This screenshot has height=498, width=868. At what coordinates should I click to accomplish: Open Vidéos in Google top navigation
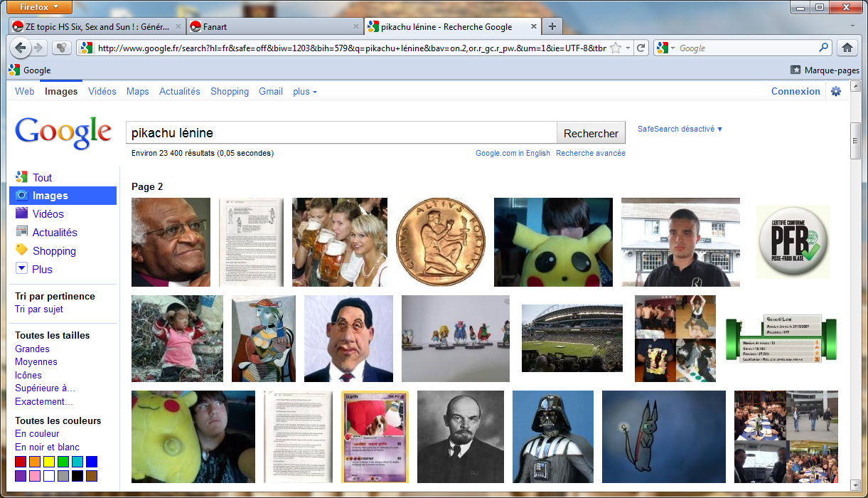[x=102, y=91]
